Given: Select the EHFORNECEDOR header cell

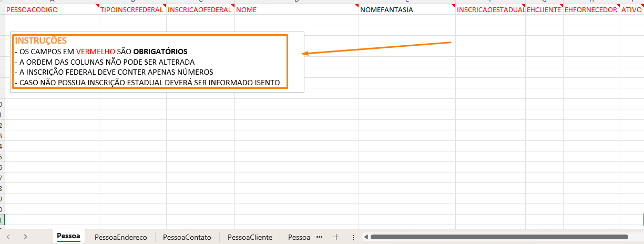Looking at the screenshot, I should (590, 9).
